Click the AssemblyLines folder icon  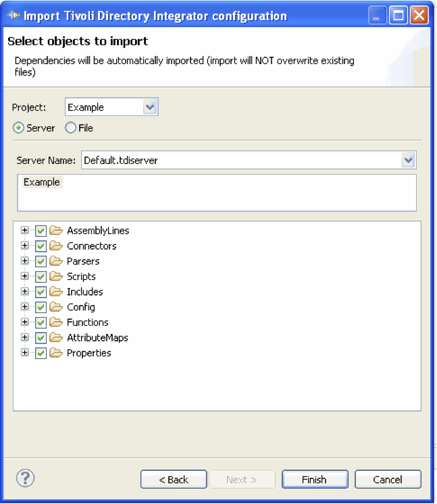[56, 230]
